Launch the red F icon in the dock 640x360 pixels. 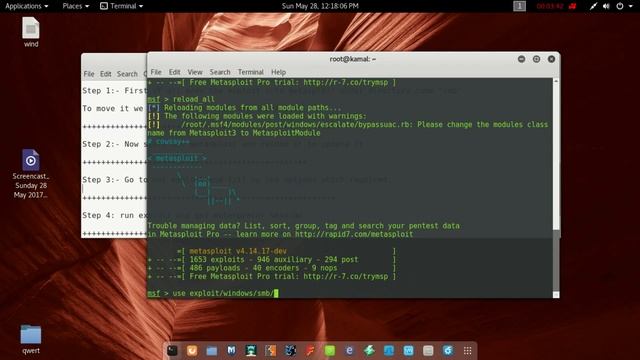pos(310,351)
